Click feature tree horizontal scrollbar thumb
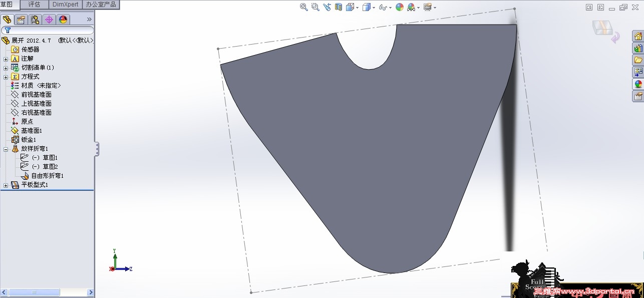The width and height of the screenshot is (644, 298). (x=35, y=292)
